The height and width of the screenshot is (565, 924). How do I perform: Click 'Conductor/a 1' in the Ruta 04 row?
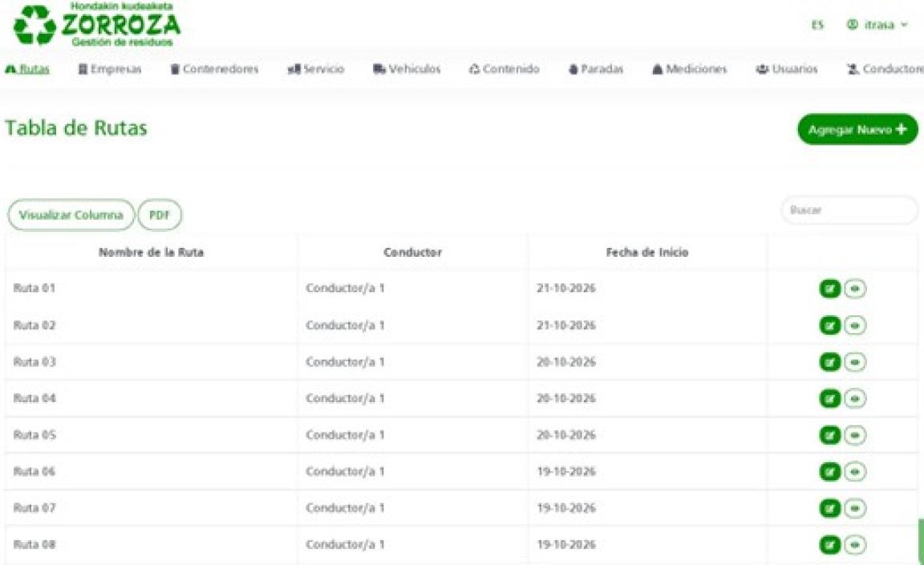[x=346, y=398]
